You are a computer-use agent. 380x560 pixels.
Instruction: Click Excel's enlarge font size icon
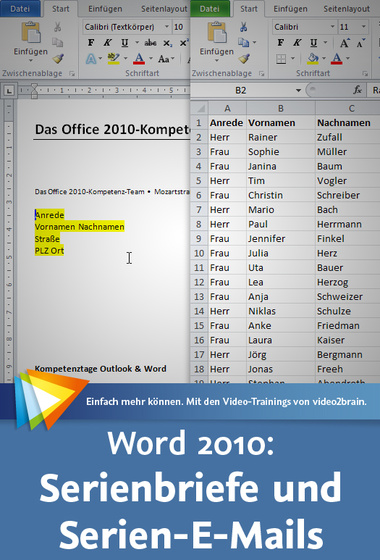pyautogui.click(x=345, y=43)
